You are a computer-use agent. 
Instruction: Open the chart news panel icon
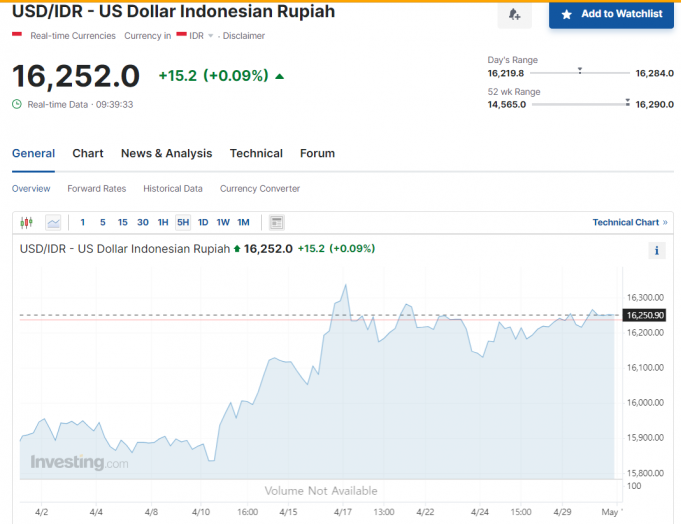(277, 222)
